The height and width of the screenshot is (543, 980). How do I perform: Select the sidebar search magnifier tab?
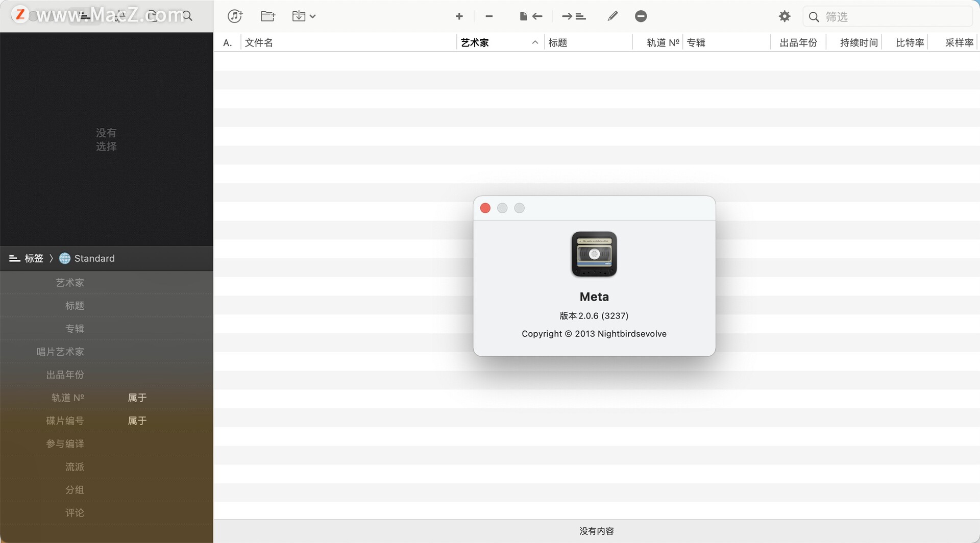(187, 16)
